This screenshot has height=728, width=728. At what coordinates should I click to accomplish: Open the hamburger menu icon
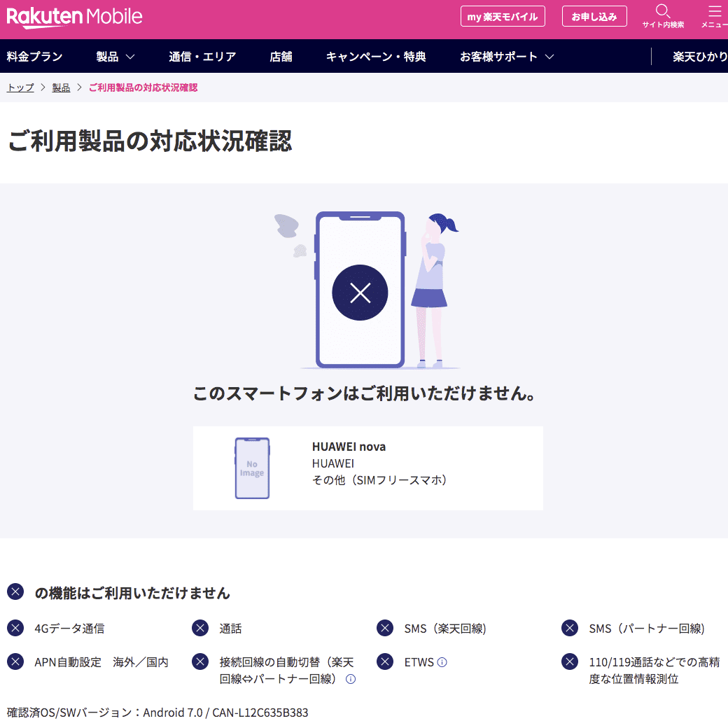click(x=715, y=11)
